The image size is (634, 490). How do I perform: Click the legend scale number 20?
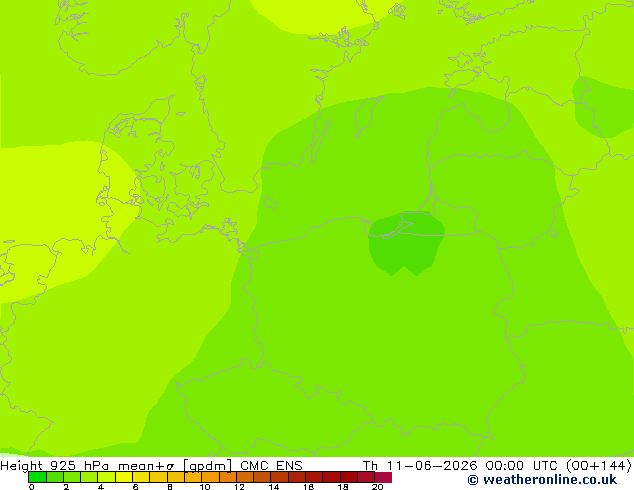point(378,487)
